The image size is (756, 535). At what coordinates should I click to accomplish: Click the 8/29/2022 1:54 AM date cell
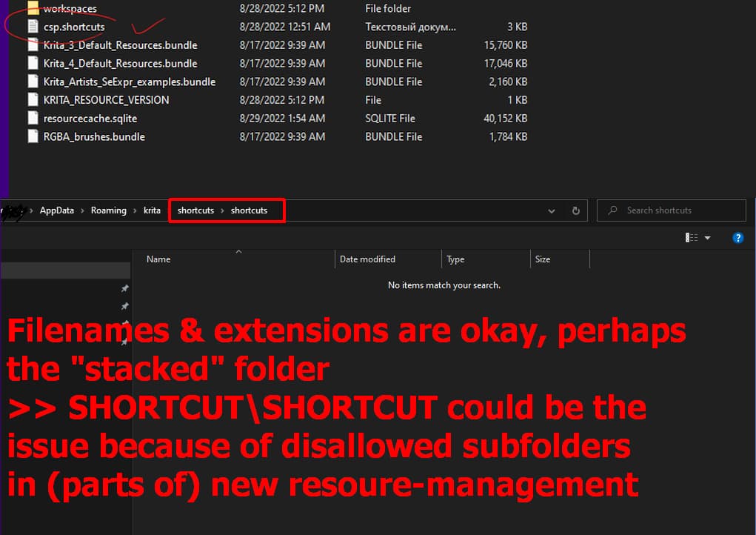[282, 119]
